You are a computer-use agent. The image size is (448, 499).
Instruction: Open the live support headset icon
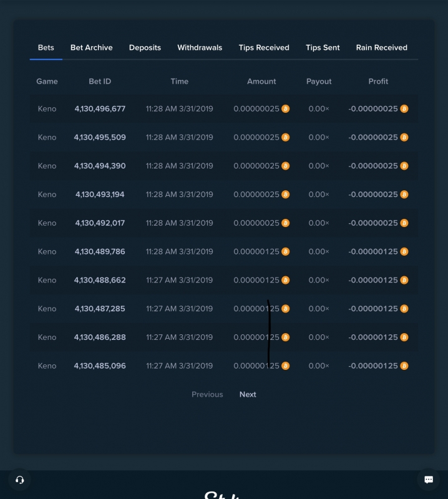[20, 480]
